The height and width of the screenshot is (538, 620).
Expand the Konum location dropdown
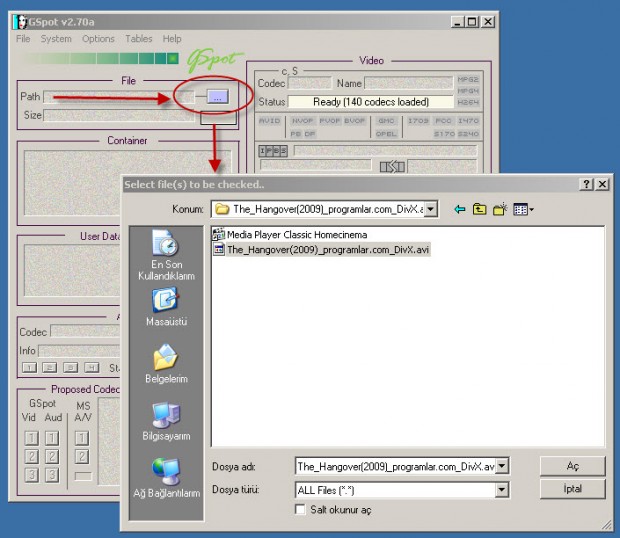431,209
